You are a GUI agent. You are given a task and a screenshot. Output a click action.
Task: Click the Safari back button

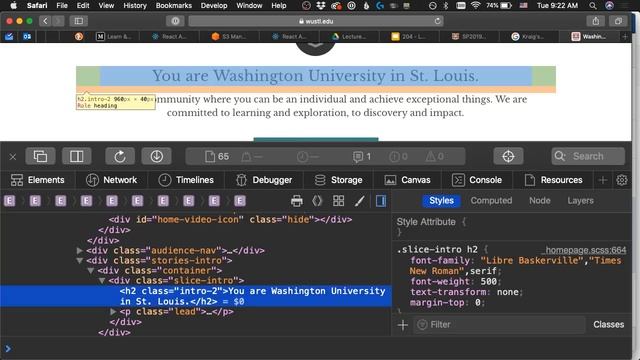[x=45, y=21]
